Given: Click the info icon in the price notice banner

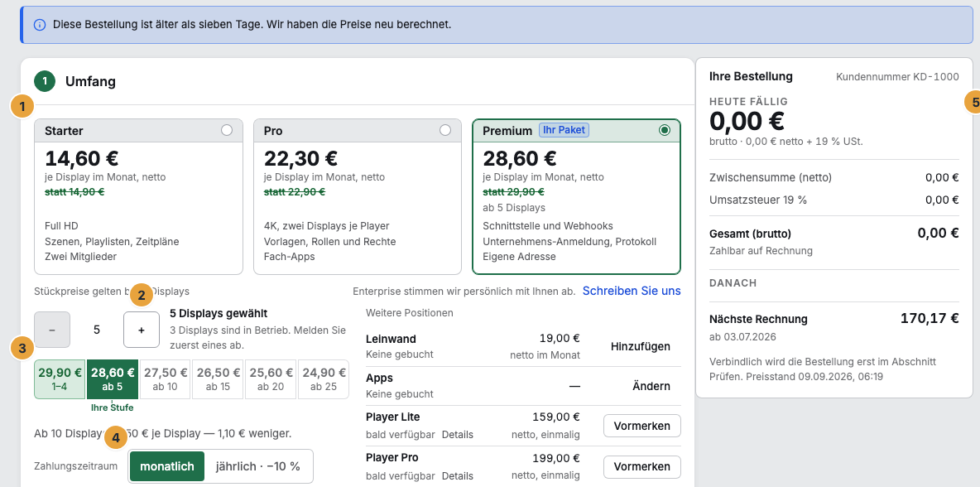Looking at the screenshot, I should tap(40, 25).
